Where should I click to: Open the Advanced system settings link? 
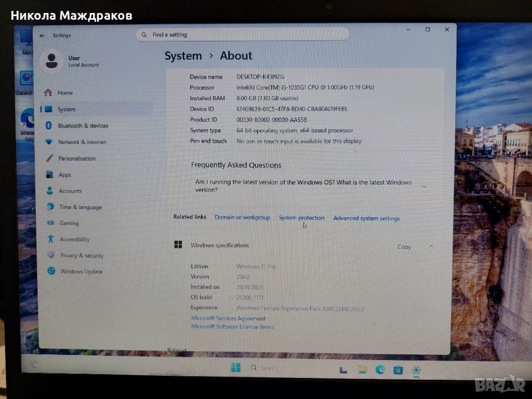366,218
